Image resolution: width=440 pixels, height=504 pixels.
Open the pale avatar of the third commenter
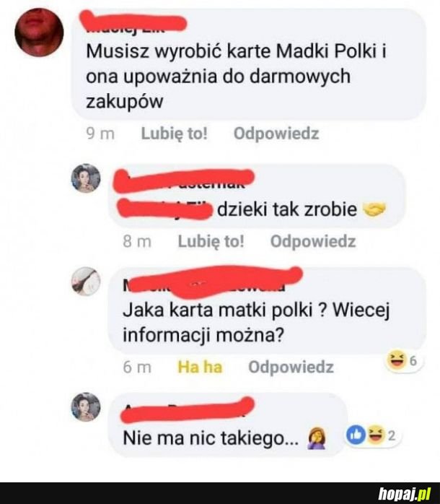click(86, 282)
